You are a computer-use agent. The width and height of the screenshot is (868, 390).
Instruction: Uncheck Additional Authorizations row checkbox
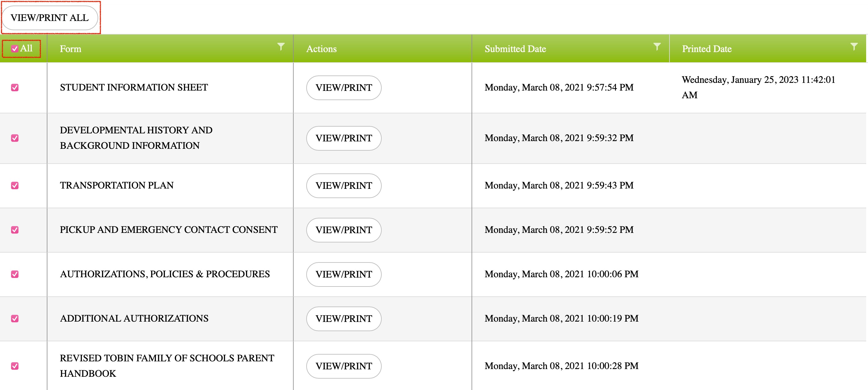click(x=15, y=319)
